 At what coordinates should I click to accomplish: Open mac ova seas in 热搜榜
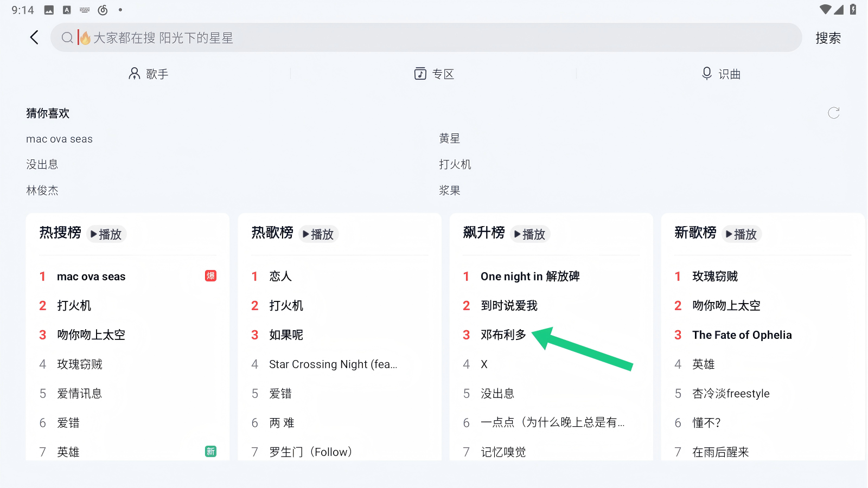(x=91, y=277)
